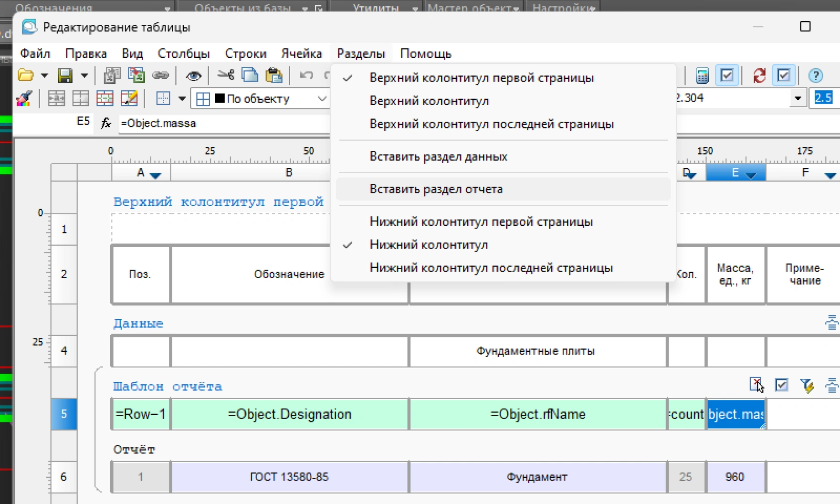This screenshot has height=504, width=840.
Task: Click the "Нижний колонтитул последней страницы" entry
Action: (491, 268)
